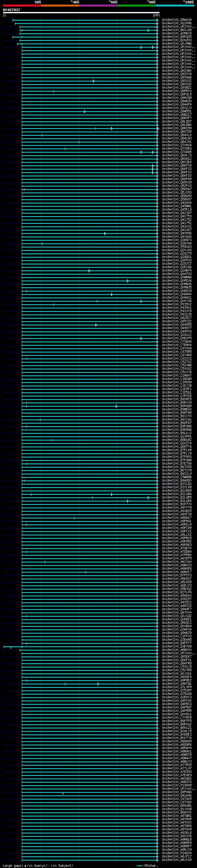Select hit UniRef100_A8N901

point(176,751)
